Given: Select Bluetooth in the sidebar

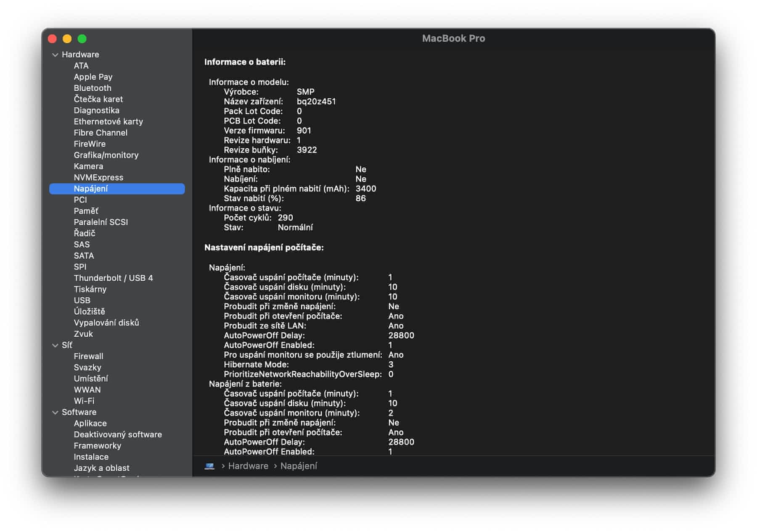Looking at the screenshot, I should [x=93, y=88].
